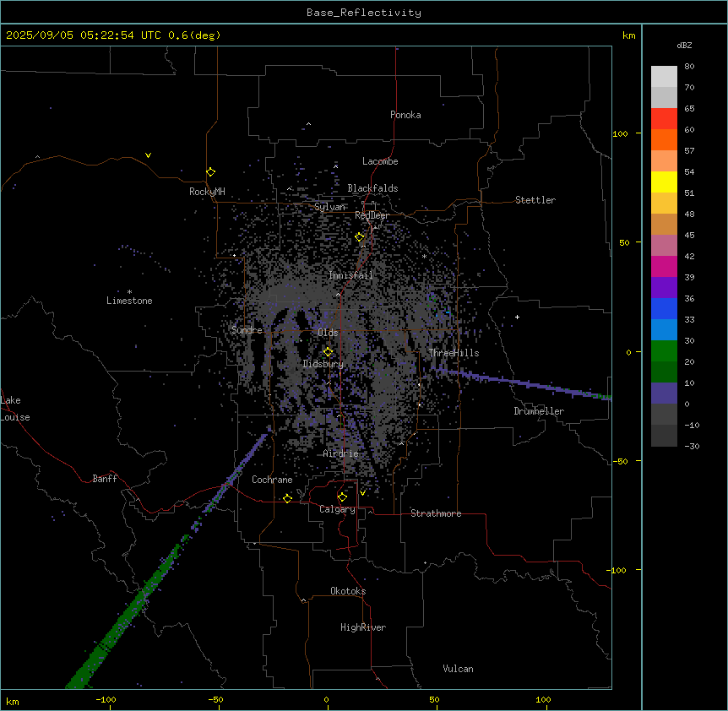Click the Base_Reflectivity title

tap(364, 13)
